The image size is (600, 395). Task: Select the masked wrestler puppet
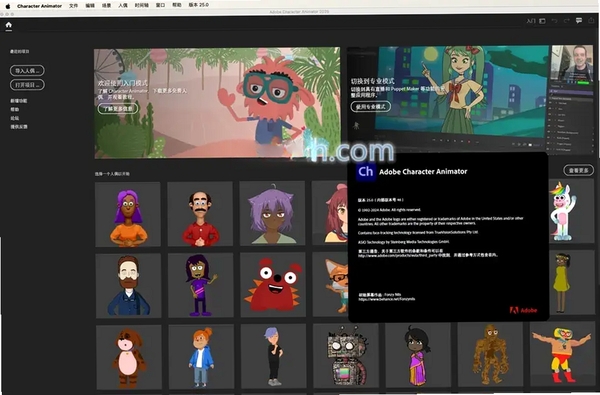coord(562,354)
